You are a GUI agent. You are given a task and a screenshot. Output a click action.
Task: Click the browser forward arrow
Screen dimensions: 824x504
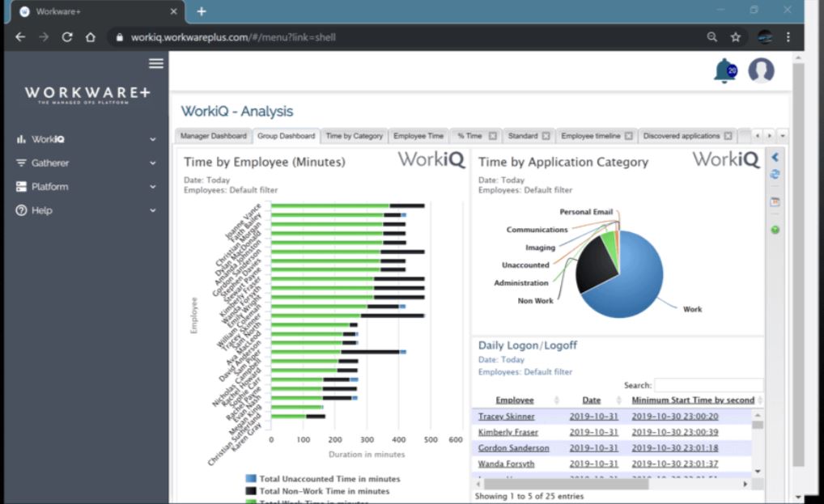click(44, 37)
